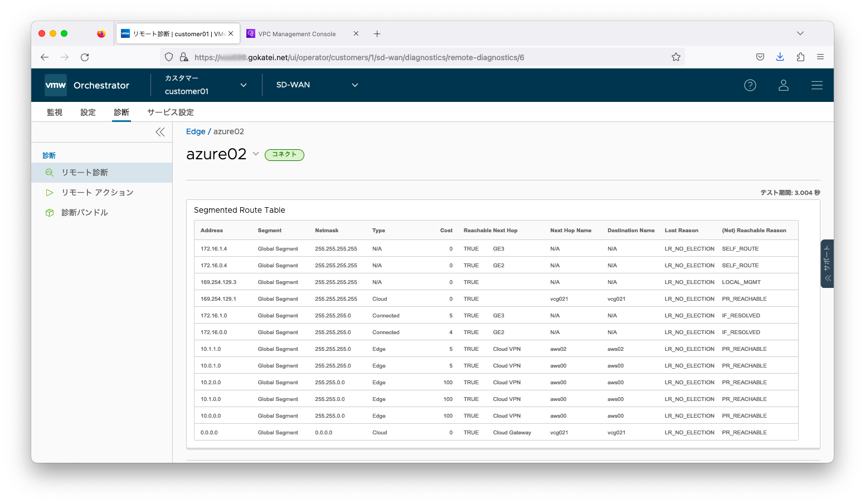
Task: Click the VMware Orchestrator logo
Action: [56, 85]
